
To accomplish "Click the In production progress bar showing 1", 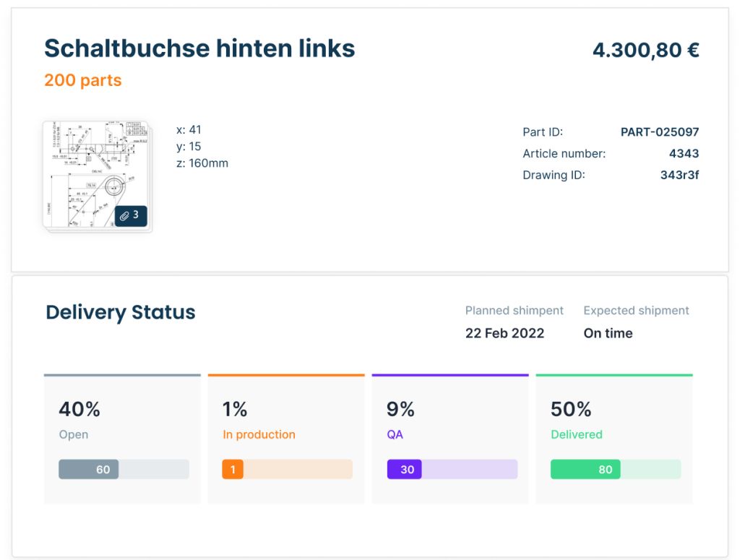I will pos(287,470).
